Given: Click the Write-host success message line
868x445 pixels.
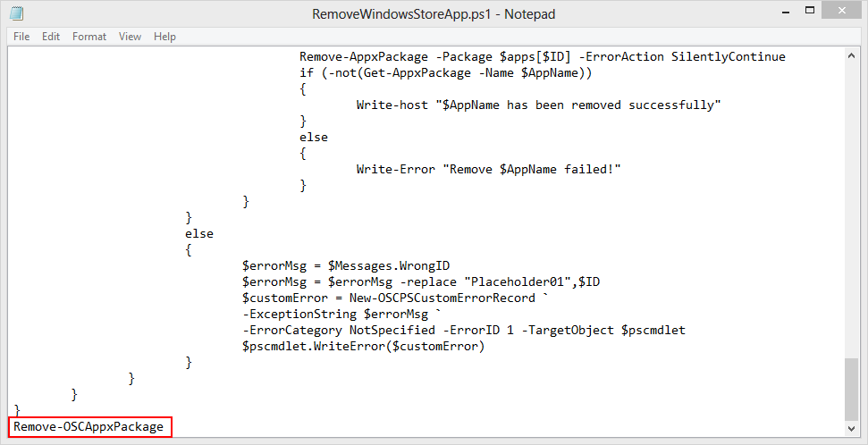Looking at the screenshot, I should click(x=538, y=105).
